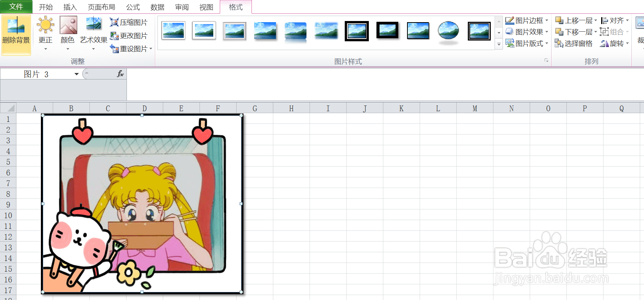644x300 pixels.
Task: Select row 5 header
Action: point(8,162)
